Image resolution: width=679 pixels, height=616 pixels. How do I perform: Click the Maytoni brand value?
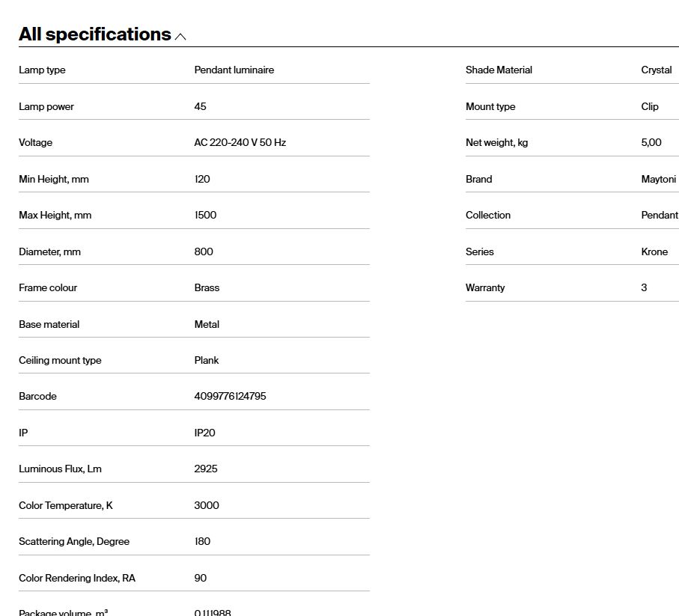click(x=658, y=180)
